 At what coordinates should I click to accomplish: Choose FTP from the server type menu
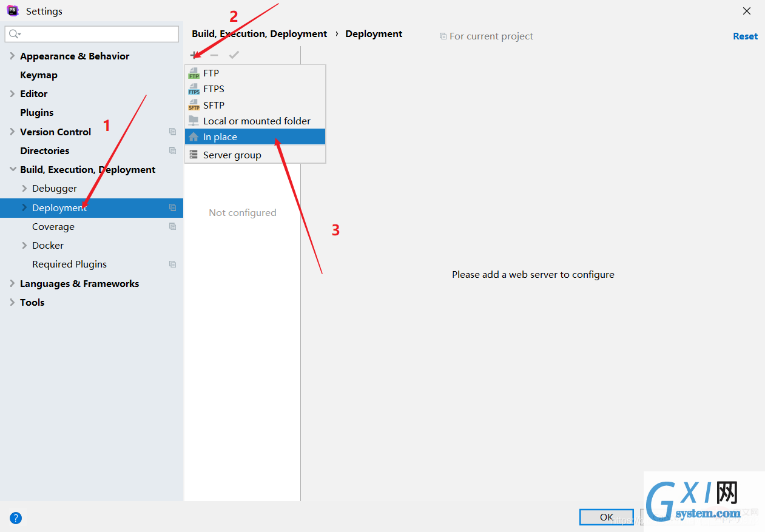pyautogui.click(x=255, y=73)
